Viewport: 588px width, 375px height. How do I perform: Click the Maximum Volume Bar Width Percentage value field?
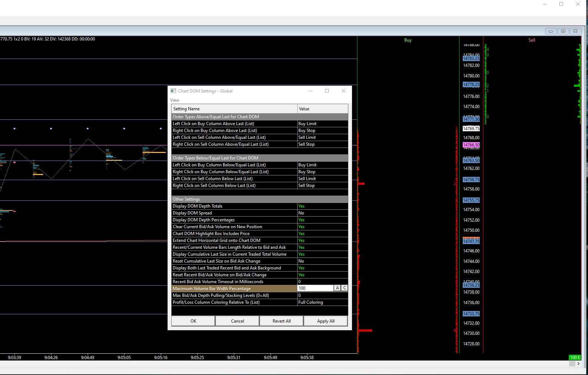coord(315,288)
